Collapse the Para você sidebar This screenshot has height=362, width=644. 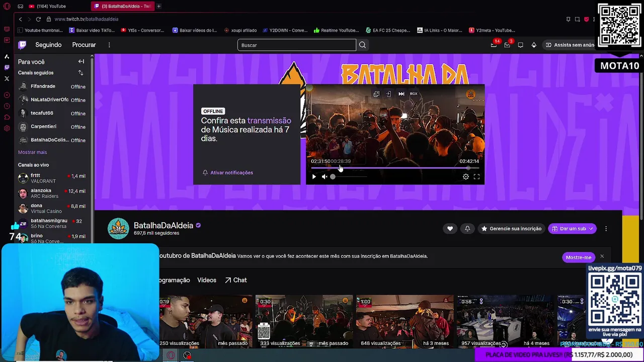[x=81, y=61]
